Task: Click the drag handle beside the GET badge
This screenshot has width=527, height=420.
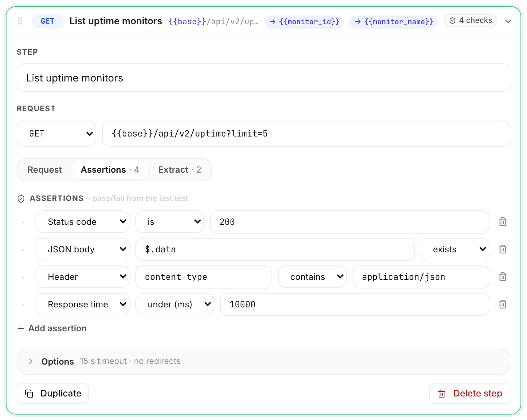Action: pyautogui.click(x=20, y=21)
